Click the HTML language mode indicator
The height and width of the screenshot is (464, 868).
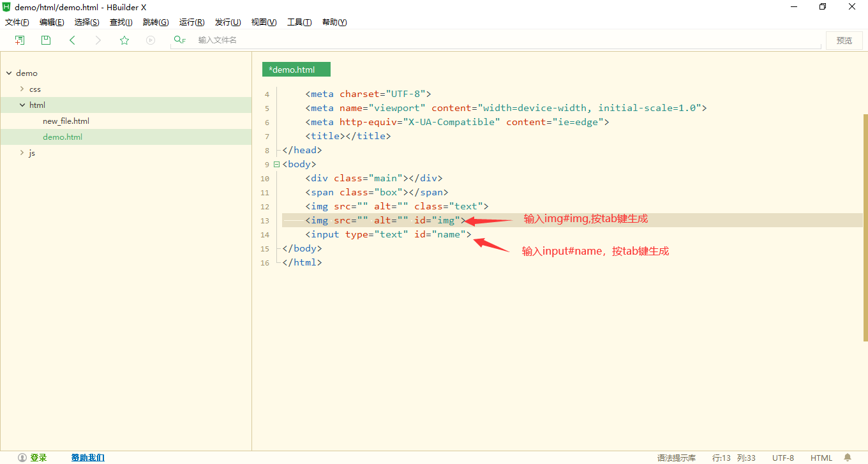821,458
